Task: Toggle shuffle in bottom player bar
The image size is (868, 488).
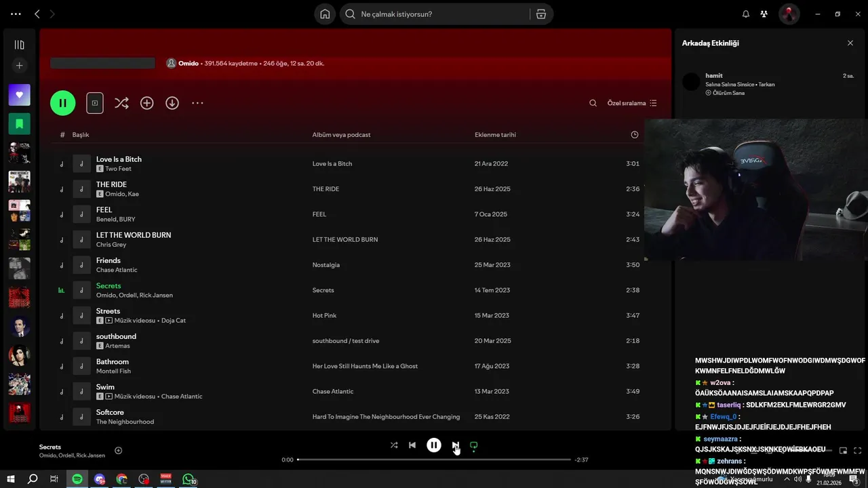Action: [394, 445]
